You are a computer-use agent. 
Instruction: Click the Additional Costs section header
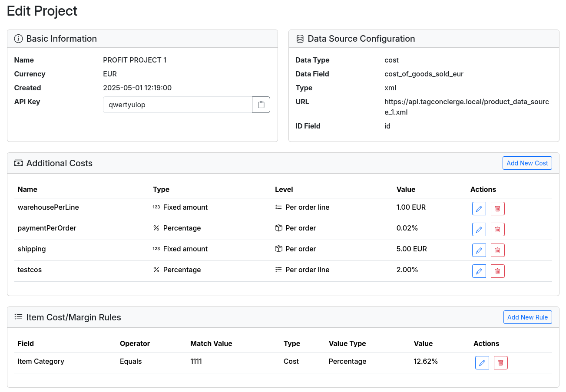click(59, 163)
